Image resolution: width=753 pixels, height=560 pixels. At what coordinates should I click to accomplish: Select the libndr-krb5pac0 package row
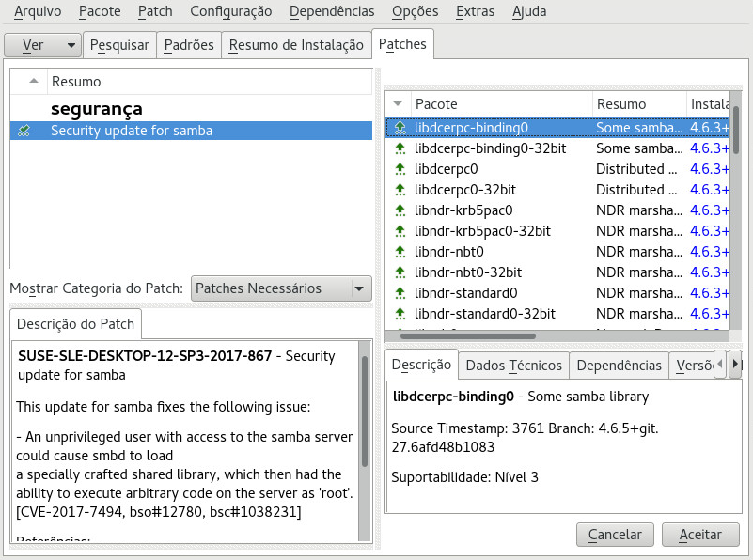(557, 210)
